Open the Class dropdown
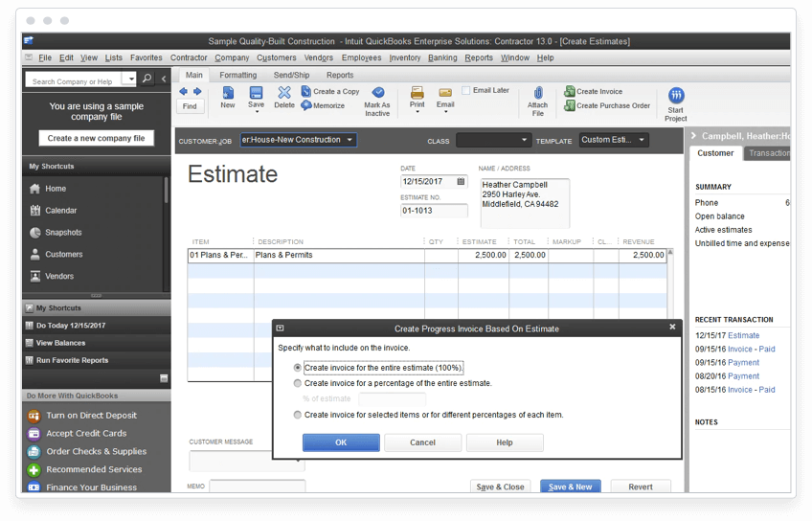 [x=524, y=141]
